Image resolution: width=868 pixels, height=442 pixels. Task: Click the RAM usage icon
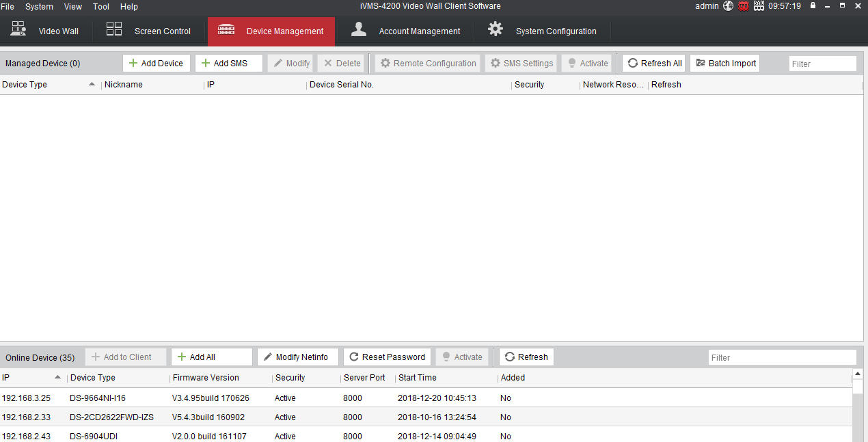point(759,6)
